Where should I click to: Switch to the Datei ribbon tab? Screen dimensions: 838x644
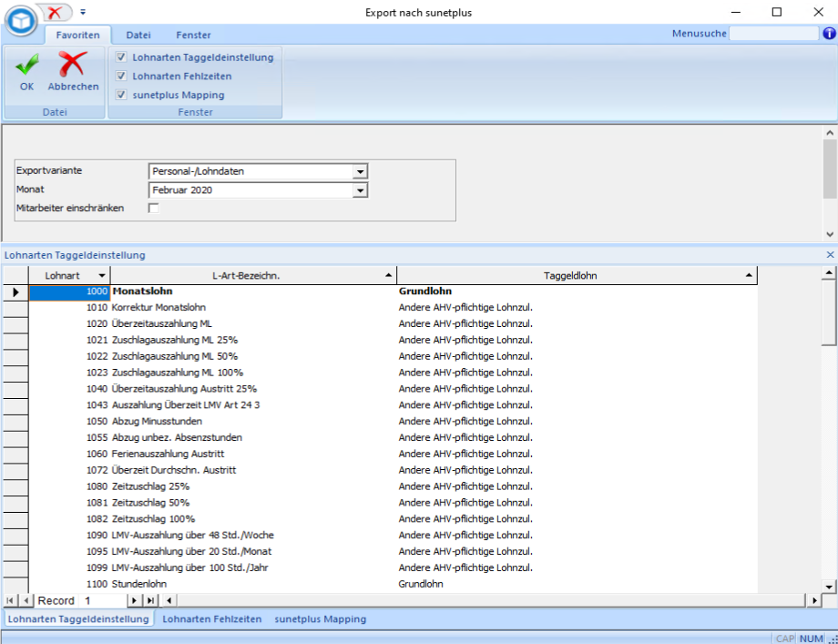138,35
